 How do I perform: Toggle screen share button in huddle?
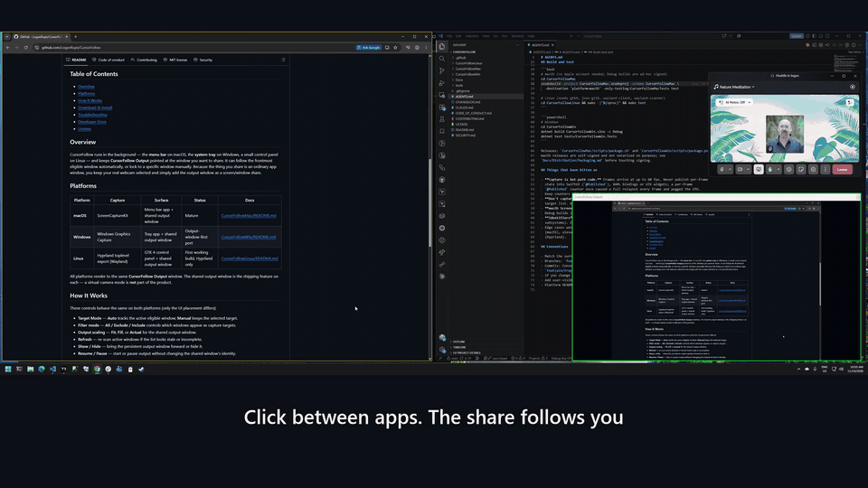[759, 169]
